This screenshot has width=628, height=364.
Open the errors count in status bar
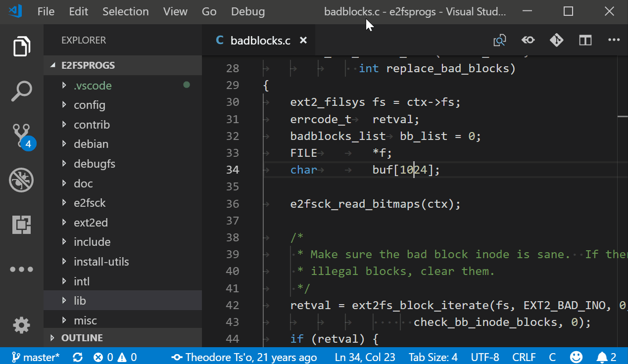(103, 357)
